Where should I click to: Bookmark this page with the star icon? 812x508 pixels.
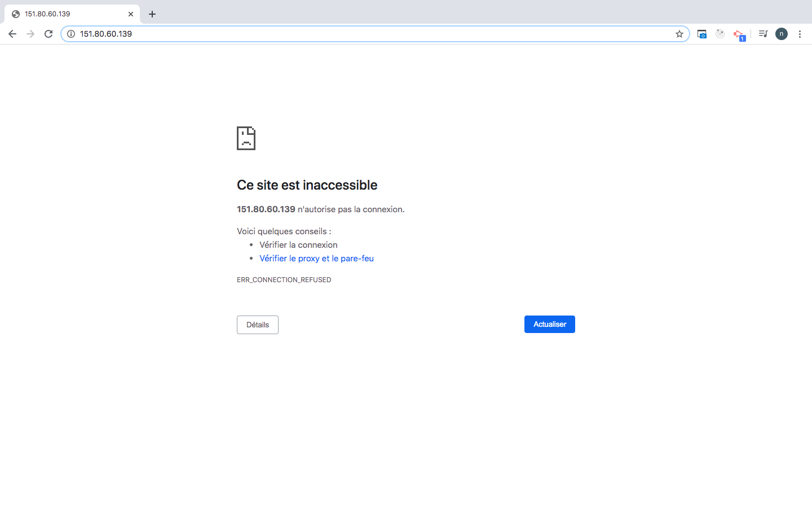(679, 34)
